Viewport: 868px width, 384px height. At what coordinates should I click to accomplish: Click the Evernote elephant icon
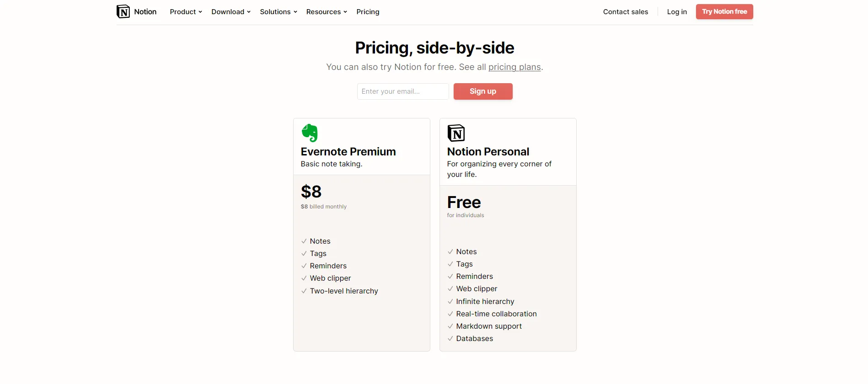[310, 133]
